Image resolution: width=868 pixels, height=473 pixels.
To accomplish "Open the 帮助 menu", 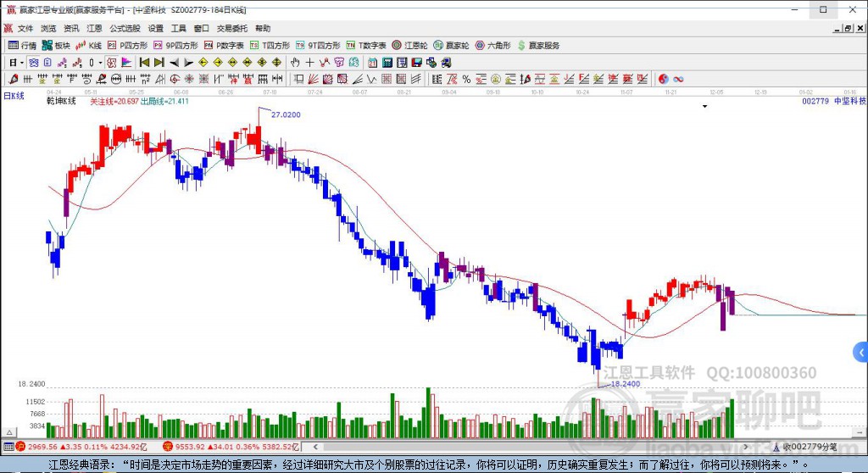I will click(263, 28).
